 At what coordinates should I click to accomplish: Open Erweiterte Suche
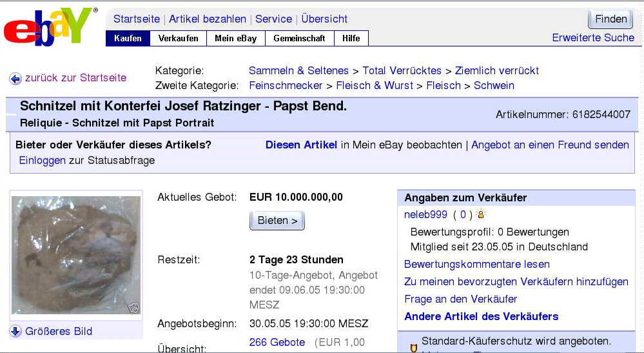pos(593,38)
